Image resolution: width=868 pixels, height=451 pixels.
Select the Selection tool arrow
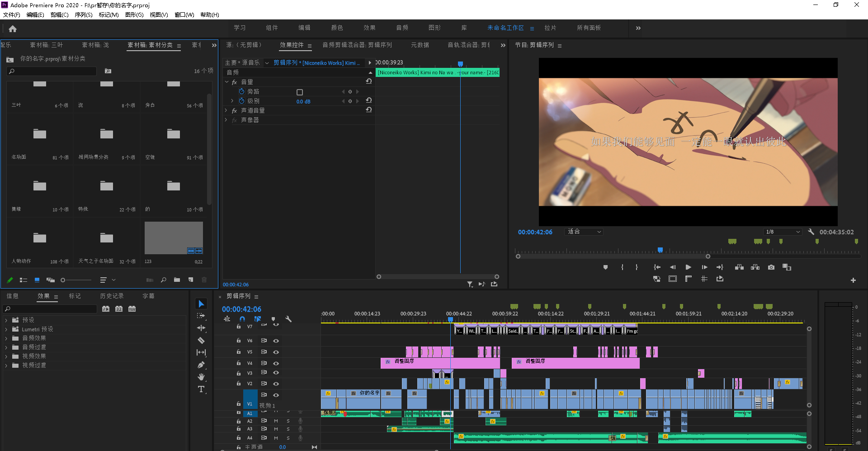(201, 304)
